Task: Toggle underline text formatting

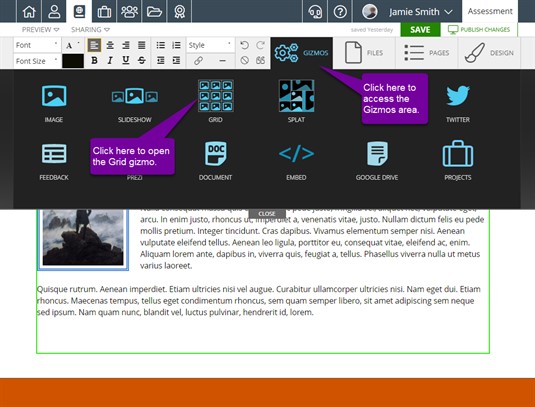Action: 126,61
